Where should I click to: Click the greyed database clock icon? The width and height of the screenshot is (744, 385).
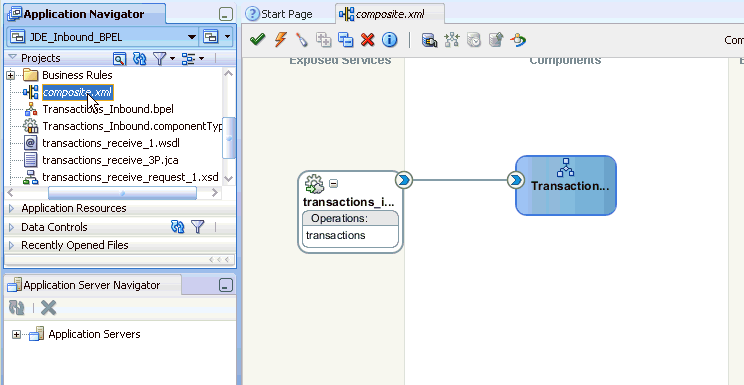pyautogui.click(x=474, y=40)
